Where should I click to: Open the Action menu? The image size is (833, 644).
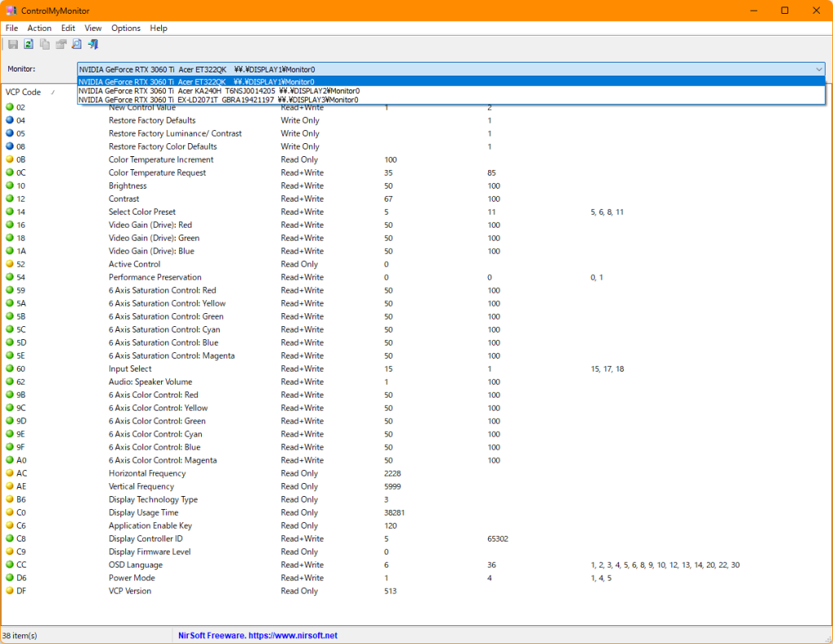tap(39, 28)
